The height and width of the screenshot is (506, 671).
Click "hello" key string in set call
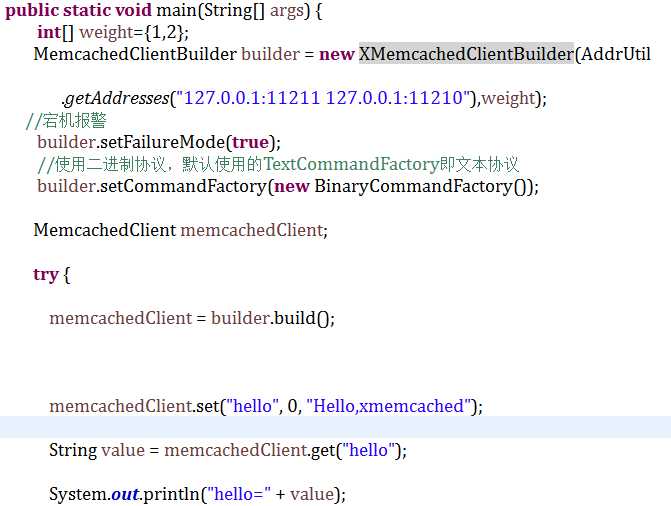coord(252,406)
